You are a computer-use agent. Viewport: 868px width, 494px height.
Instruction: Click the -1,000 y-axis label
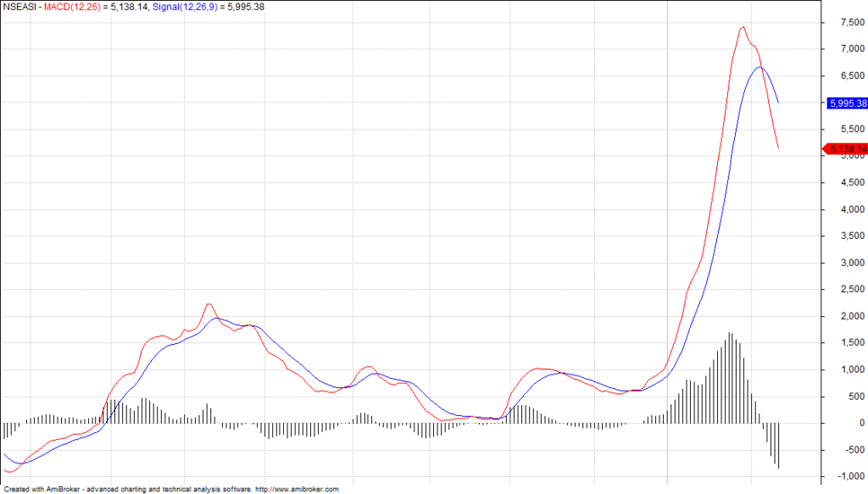849,476
